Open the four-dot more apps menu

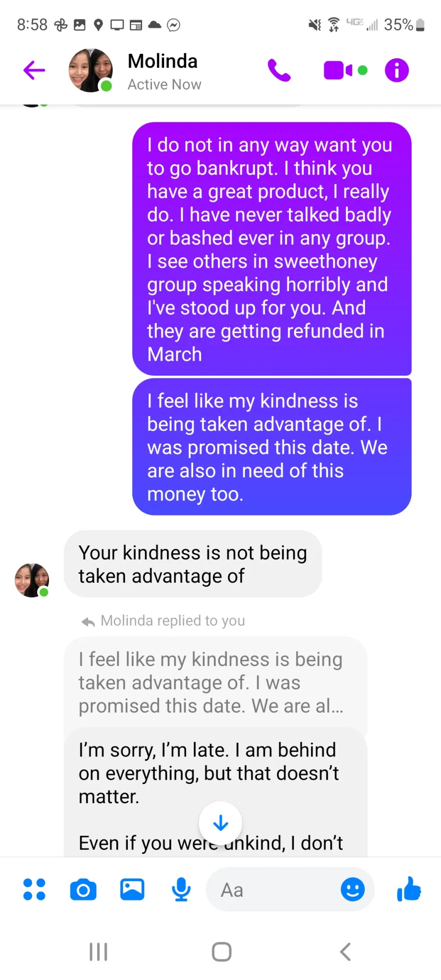coord(34,889)
